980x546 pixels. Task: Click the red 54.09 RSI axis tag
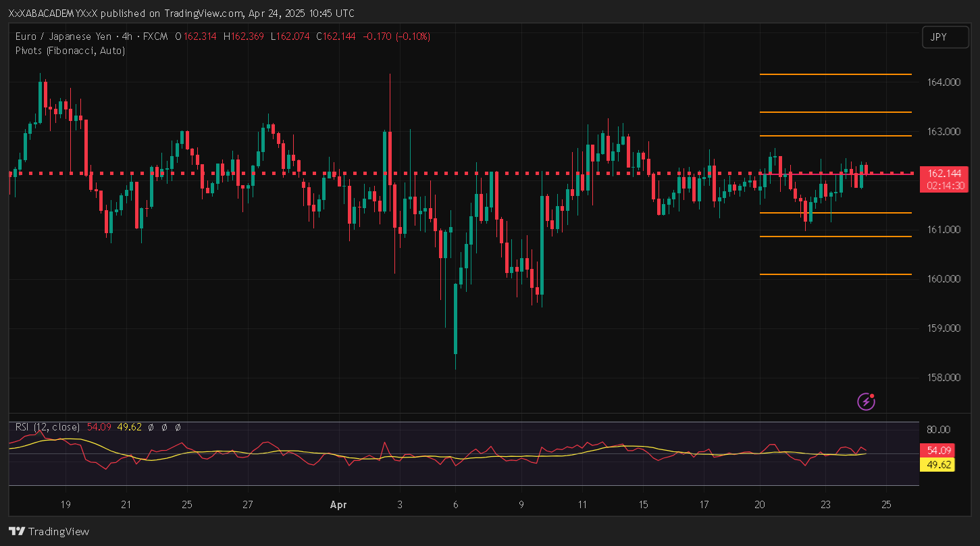(x=939, y=450)
